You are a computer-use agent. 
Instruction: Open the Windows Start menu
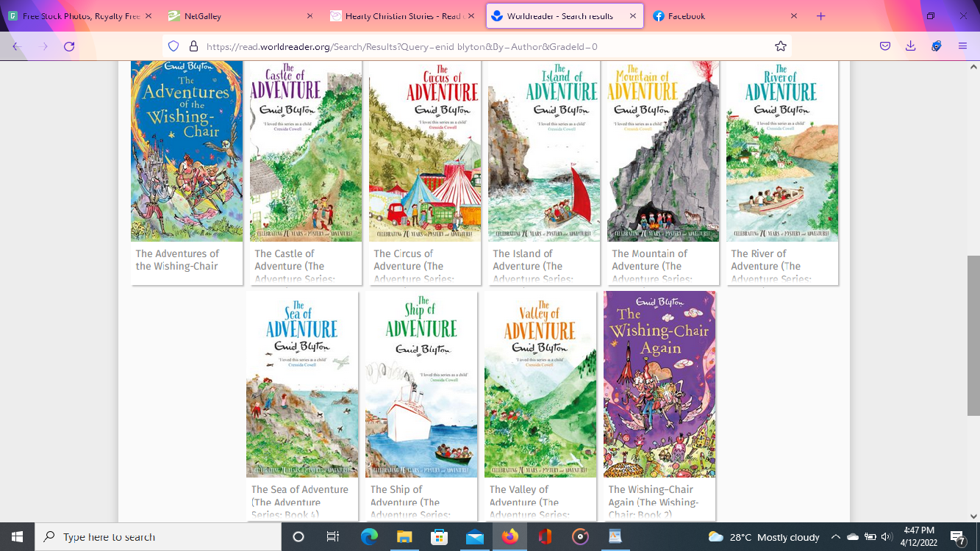click(x=17, y=536)
